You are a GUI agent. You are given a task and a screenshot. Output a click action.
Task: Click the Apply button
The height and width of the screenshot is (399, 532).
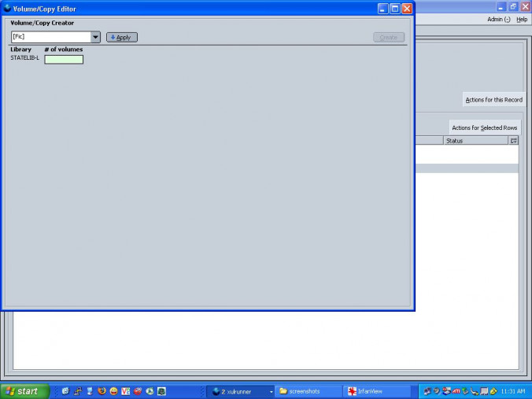[x=122, y=37]
